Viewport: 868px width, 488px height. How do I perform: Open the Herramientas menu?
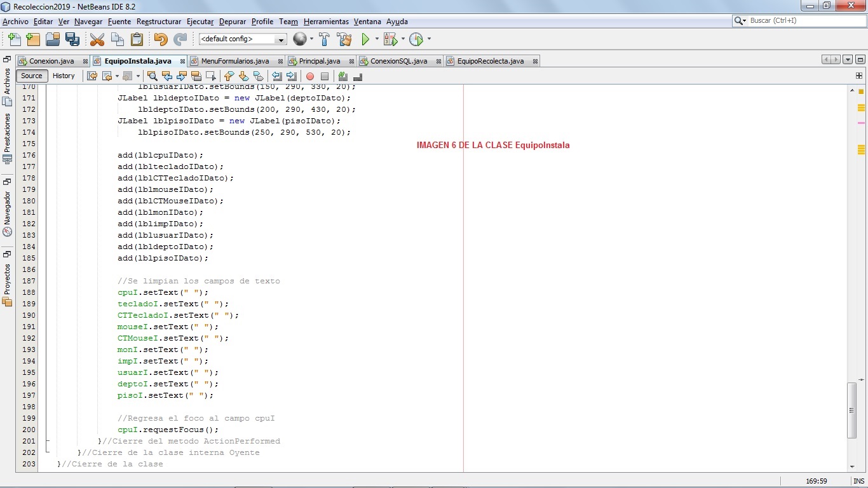326,22
